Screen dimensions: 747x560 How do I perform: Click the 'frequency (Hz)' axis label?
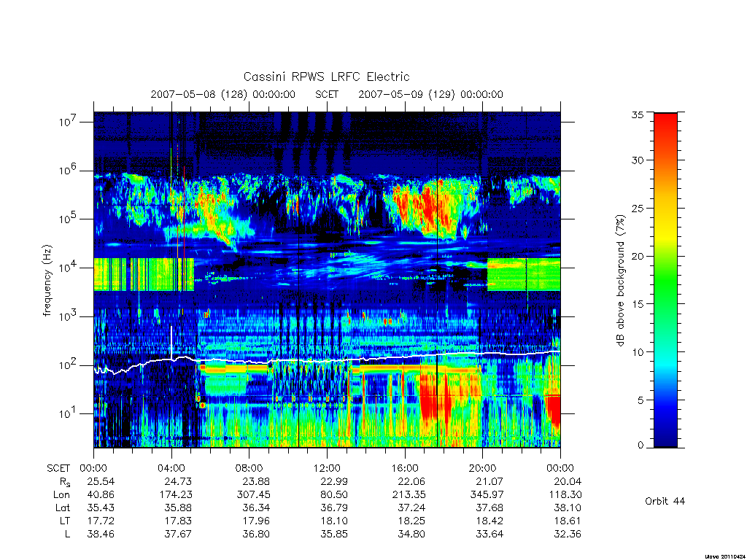(47, 281)
